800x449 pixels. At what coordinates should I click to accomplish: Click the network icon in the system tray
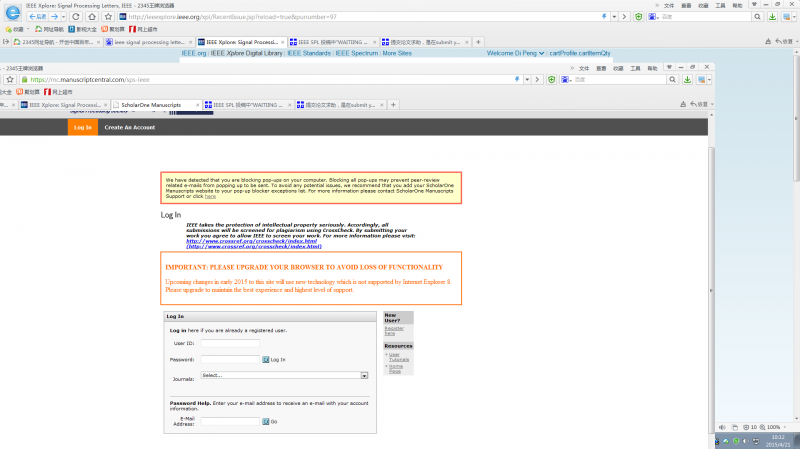click(x=757, y=441)
